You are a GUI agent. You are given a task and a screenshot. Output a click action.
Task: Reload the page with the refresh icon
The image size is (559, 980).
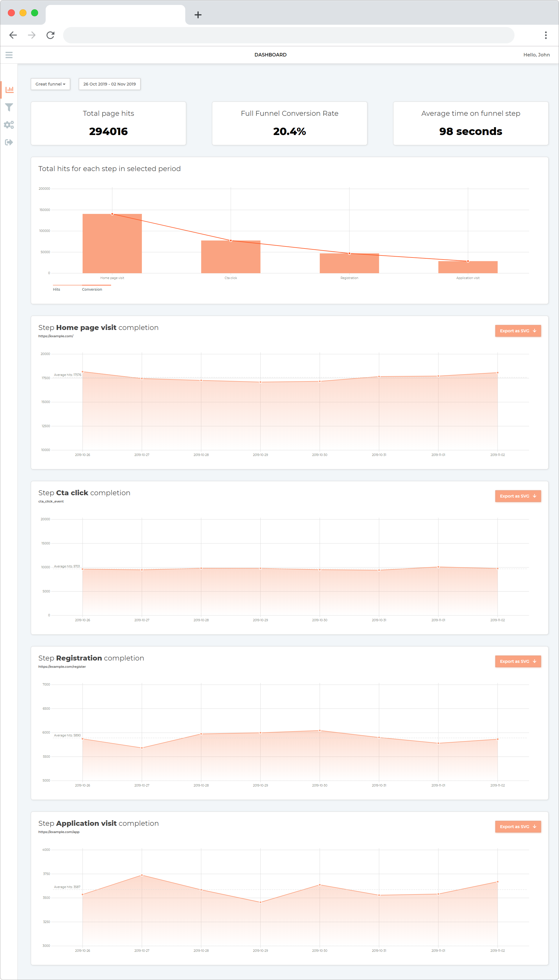tap(50, 35)
